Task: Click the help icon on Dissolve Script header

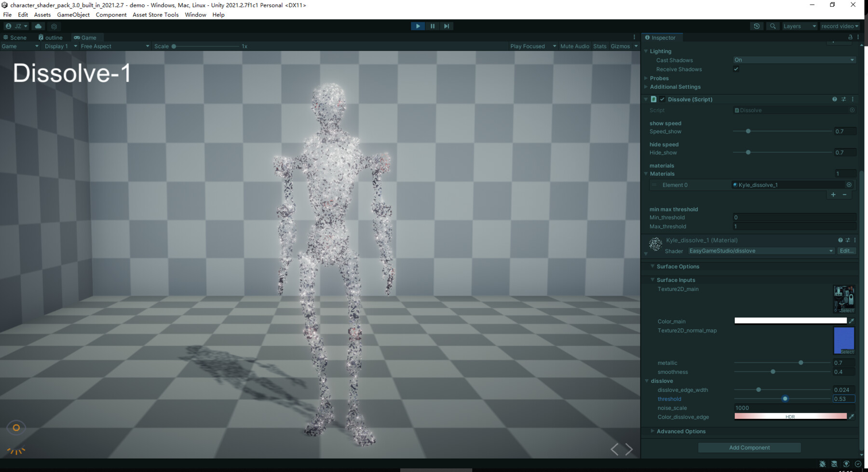Action: point(834,99)
